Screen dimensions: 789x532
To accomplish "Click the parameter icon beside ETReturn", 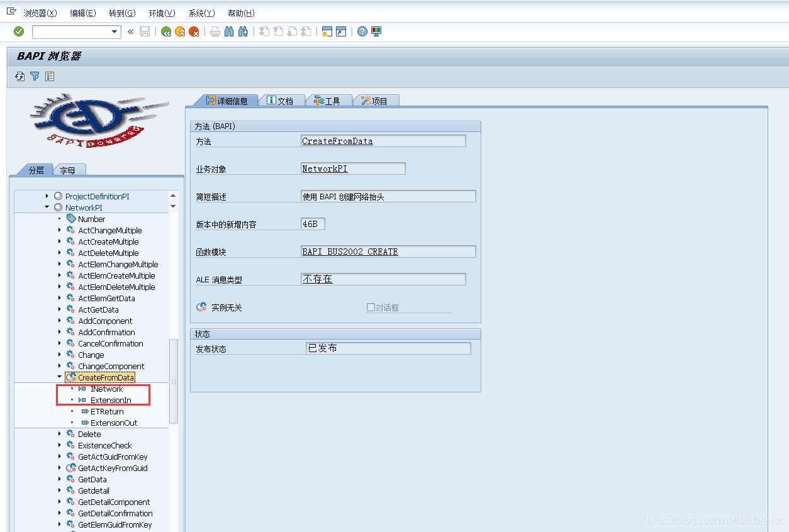I will pos(85,411).
